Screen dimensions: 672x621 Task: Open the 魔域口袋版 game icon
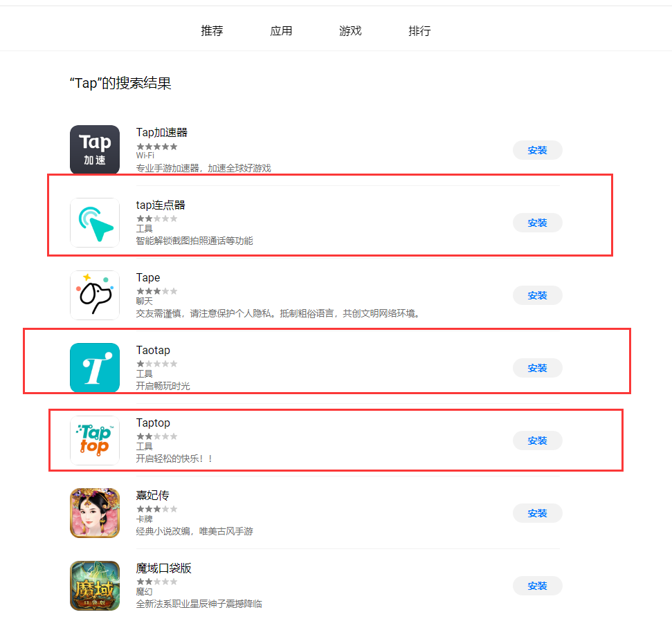95,586
